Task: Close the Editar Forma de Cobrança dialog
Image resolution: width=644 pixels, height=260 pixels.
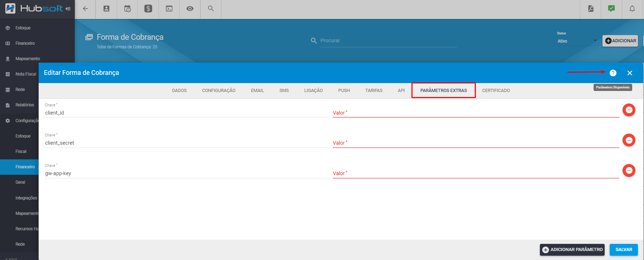Action: [x=630, y=73]
